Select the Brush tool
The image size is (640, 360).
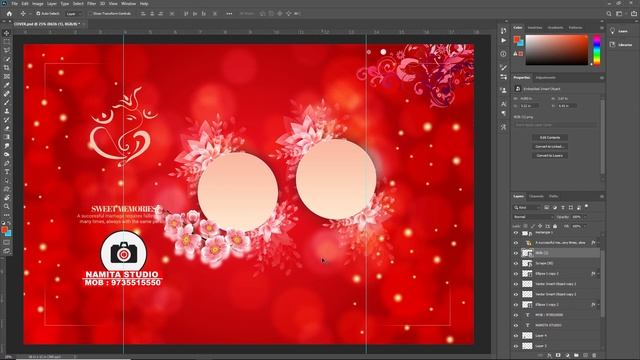point(7,102)
